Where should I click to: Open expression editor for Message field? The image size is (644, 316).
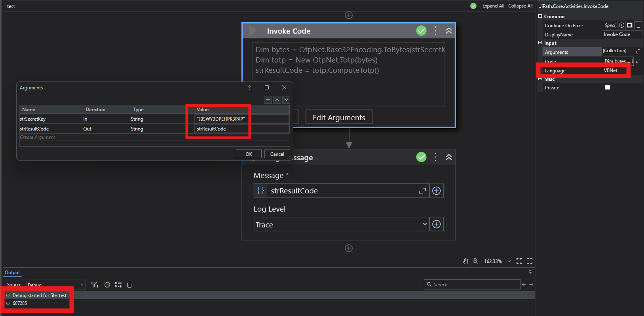pos(422,191)
